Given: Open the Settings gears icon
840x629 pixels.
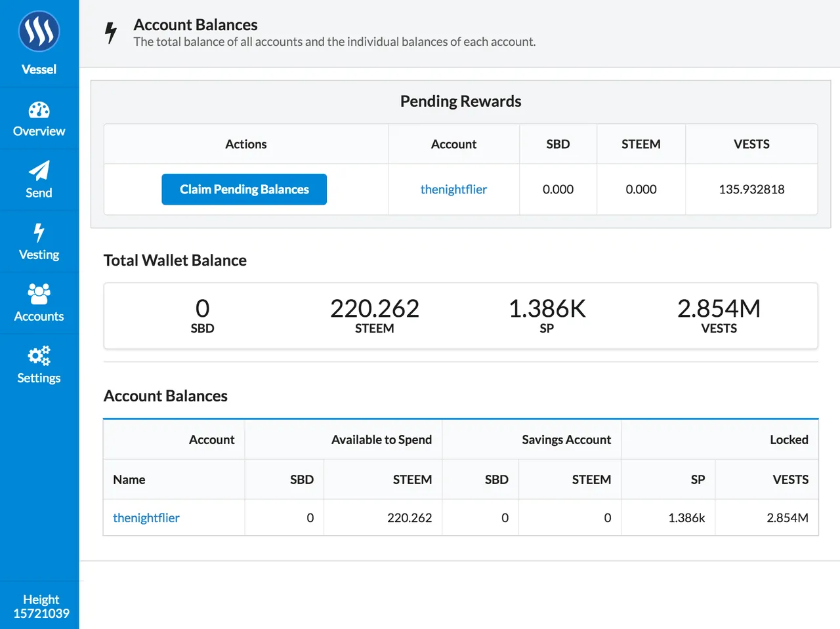Looking at the screenshot, I should click(39, 355).
